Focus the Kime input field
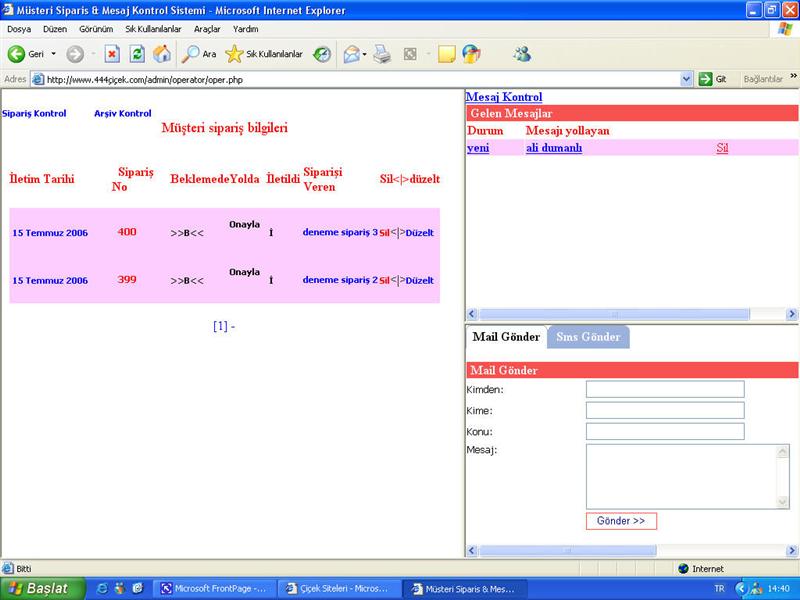Viewport: 800px width, 600px height. click(x=665, y=410)
